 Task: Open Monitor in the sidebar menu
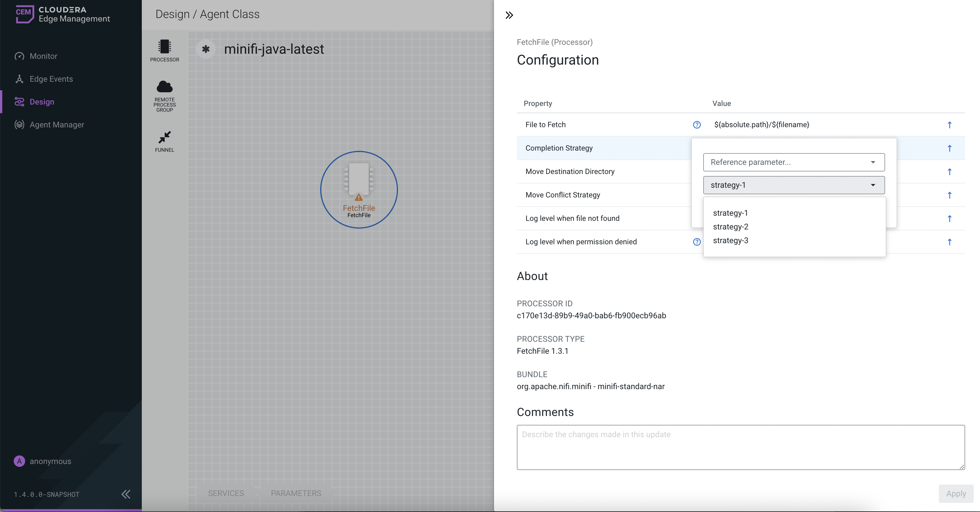(43, 56)
